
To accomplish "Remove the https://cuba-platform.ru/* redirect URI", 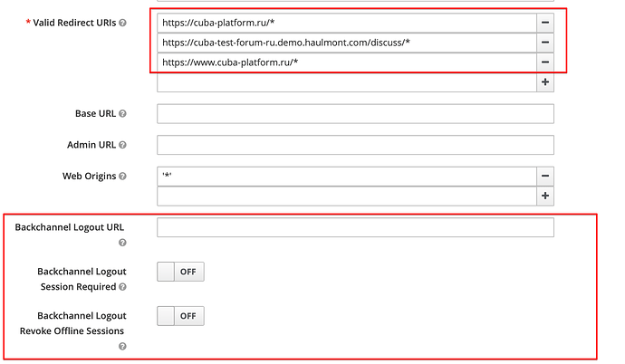I will tap(545, 23).
